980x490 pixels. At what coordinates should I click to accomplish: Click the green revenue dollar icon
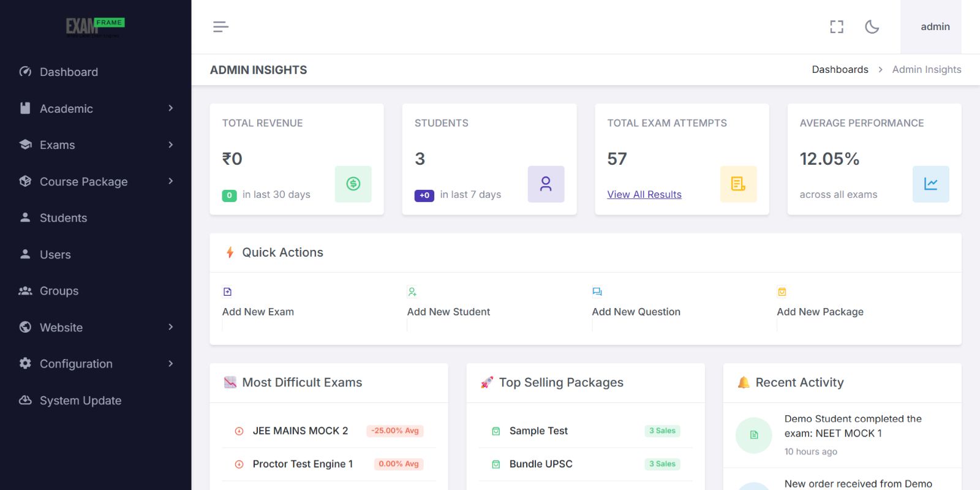point(353,184)
